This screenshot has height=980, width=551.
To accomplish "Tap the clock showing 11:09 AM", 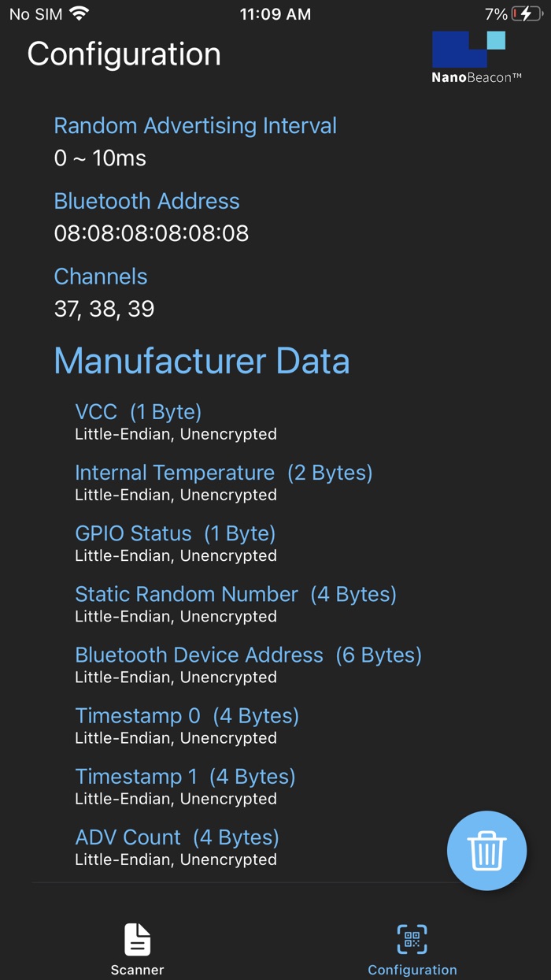I will [x=275, y=13].
